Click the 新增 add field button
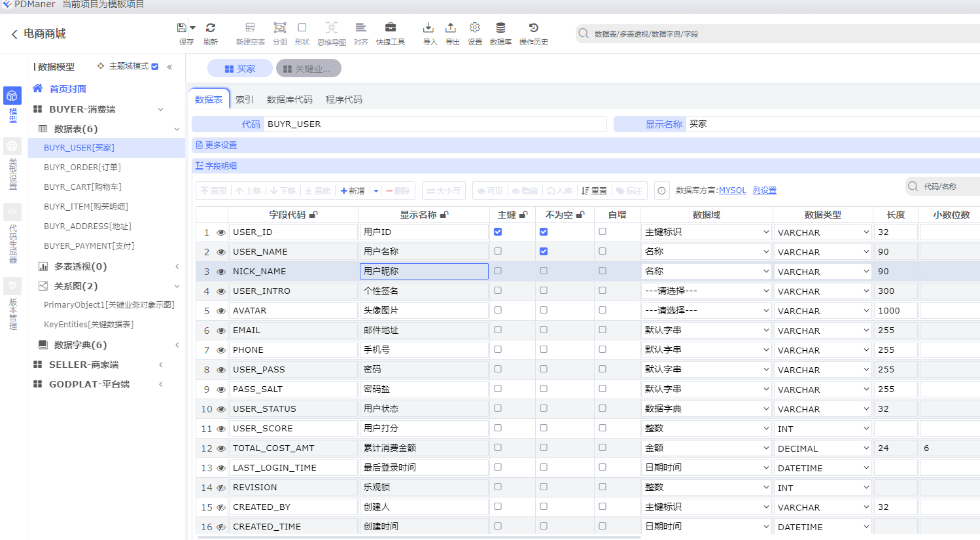This screenshot has height=540, width=980. coord(353,190)
